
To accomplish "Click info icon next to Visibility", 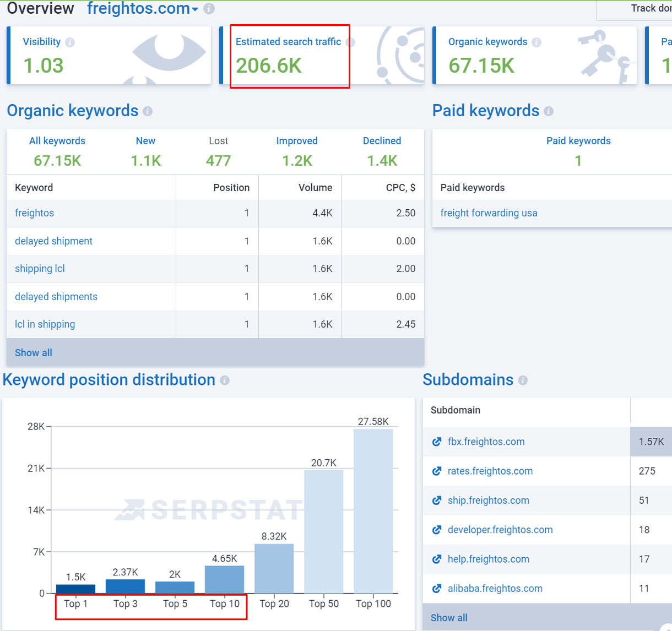I will [x=70, y=42].
